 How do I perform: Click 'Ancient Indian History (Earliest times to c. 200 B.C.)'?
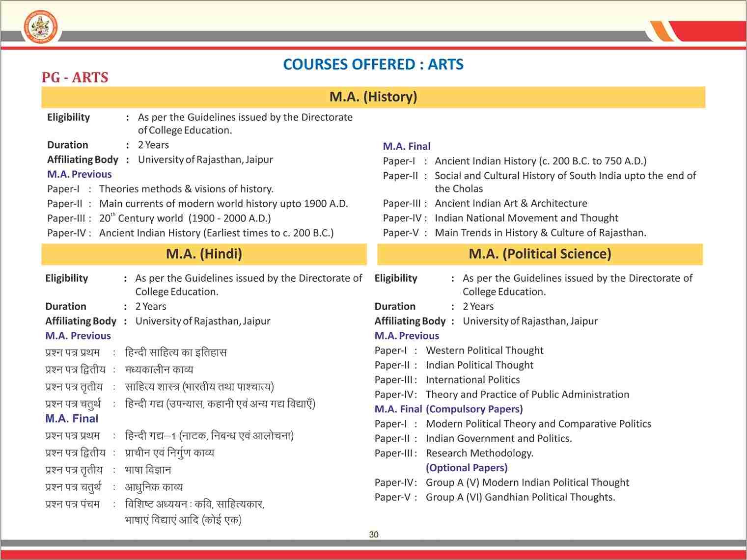coord(217,233)
